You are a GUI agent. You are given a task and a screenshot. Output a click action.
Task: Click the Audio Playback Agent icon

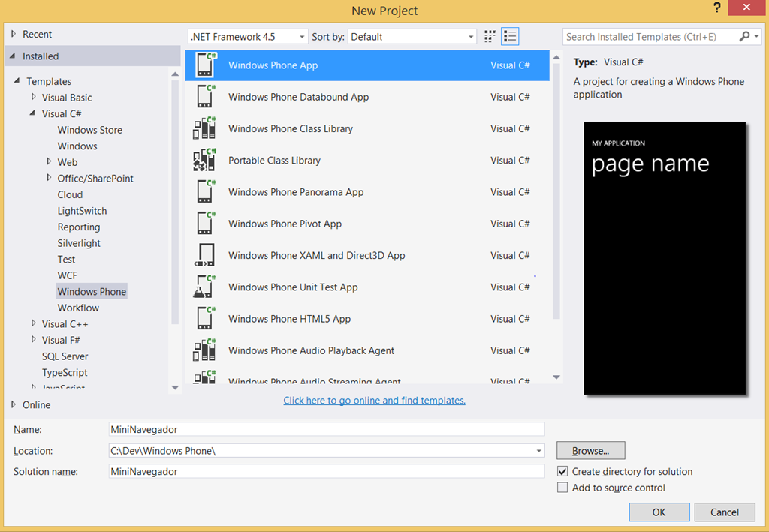click(204, 350)
